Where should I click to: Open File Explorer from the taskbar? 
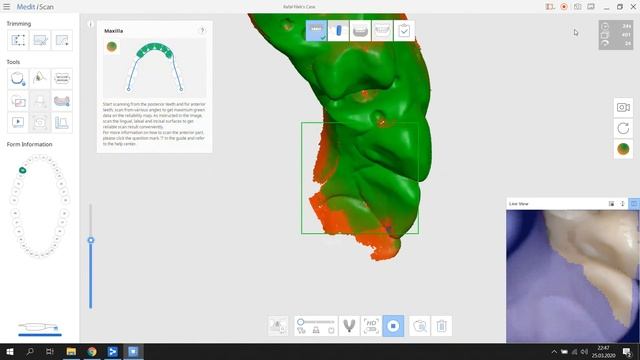pyautogui.click(x=71, y=351)
